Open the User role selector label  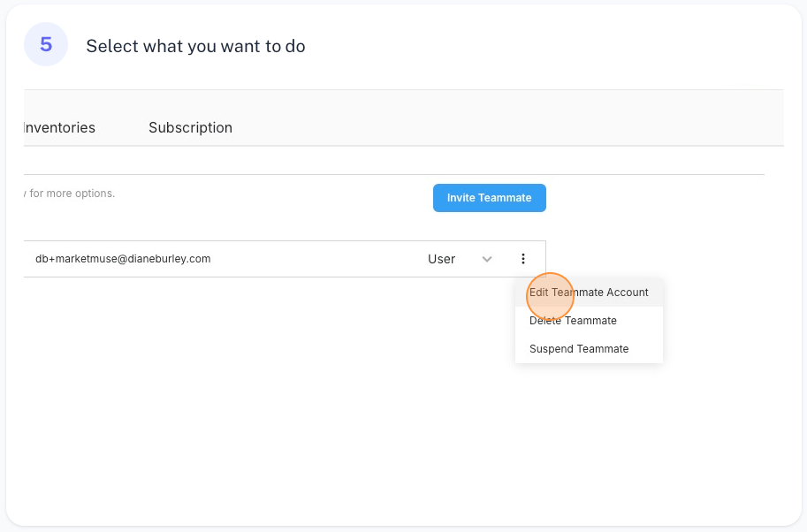click(442, 259)
